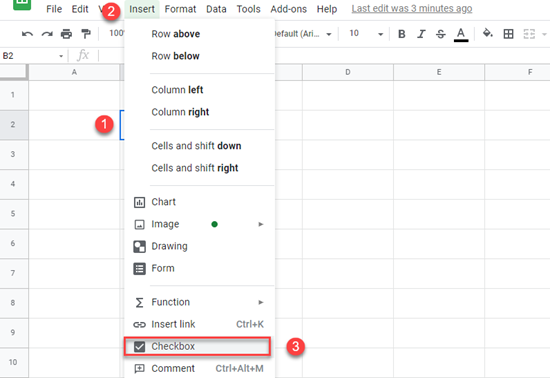Image resolution: width=550 pixels, height=378 pixels.
Task: Expand the Function submenu arrow
Action: coord(261,302)
